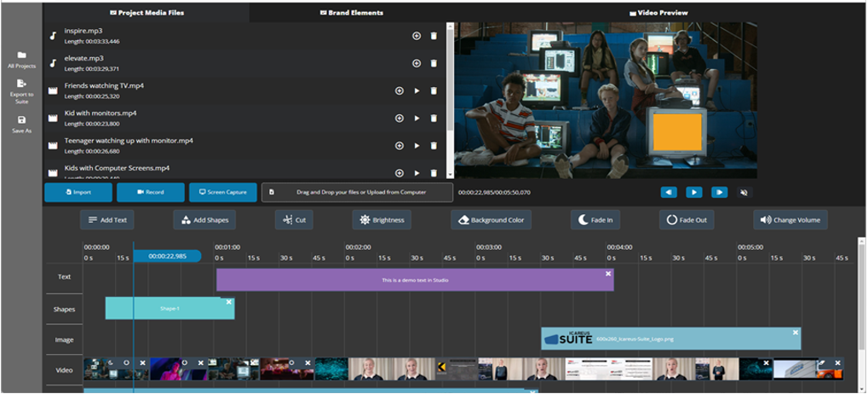Add Kid with monitors.mp4 using plus icon
The image size is (868, 394).
click(400, 118)
